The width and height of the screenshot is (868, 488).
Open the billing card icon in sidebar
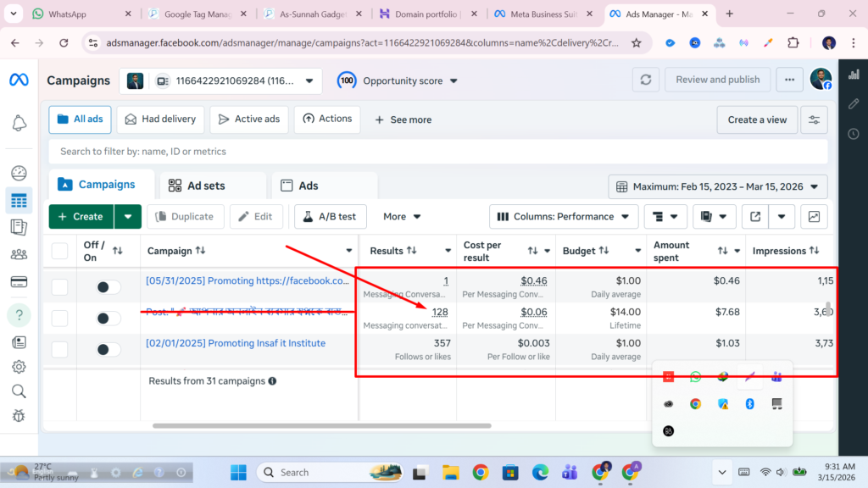pos(19,282)
